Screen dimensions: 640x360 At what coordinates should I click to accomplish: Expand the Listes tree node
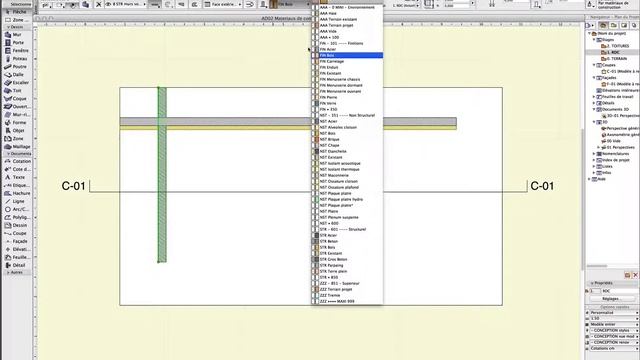[x=594, y=167]
